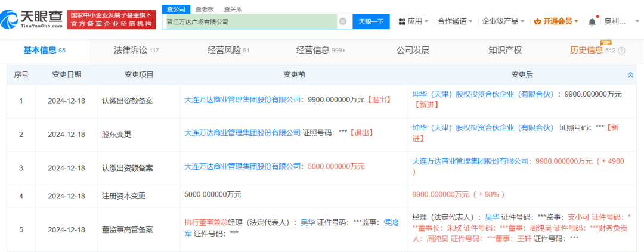Collapse the table using the double chevron icon
Viewport: 644px width, 252px height.
pos(630,75)
